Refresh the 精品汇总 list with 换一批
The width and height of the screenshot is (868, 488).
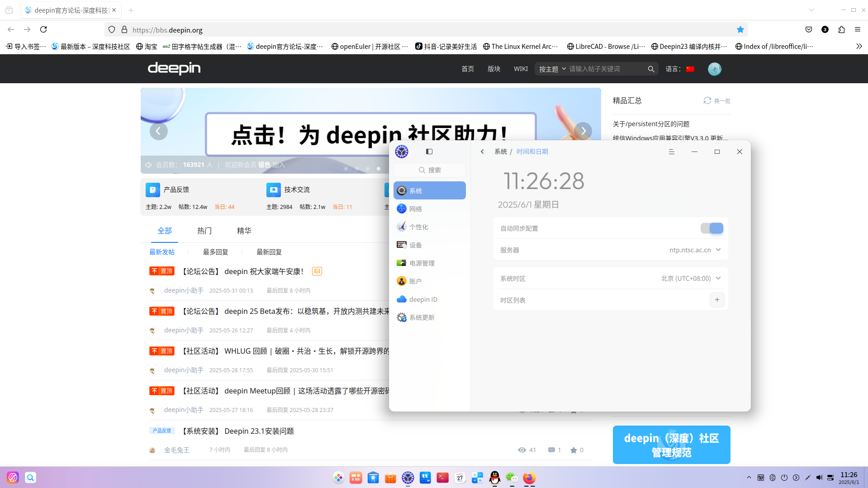717,100
